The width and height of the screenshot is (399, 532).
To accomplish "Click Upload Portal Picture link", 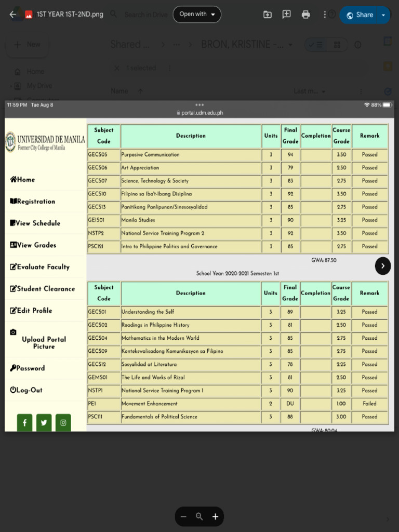I will [44, 343].
